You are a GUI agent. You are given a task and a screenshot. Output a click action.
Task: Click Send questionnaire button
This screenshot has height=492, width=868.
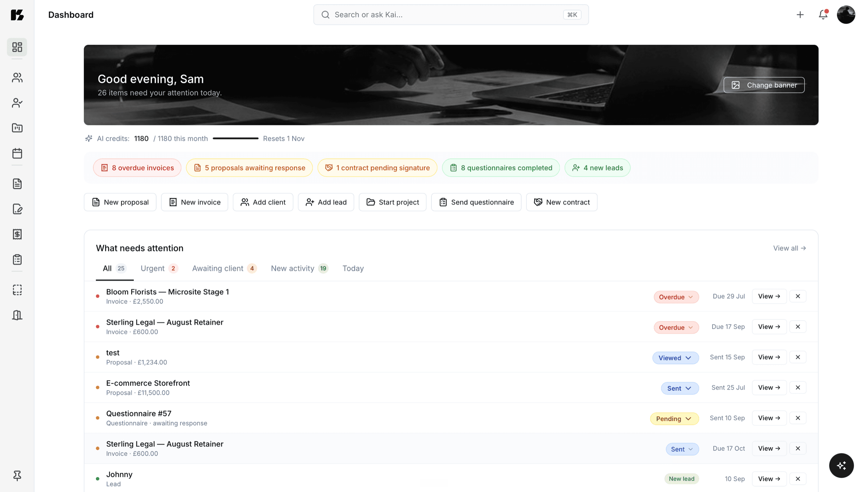click(x=476, y=202)
